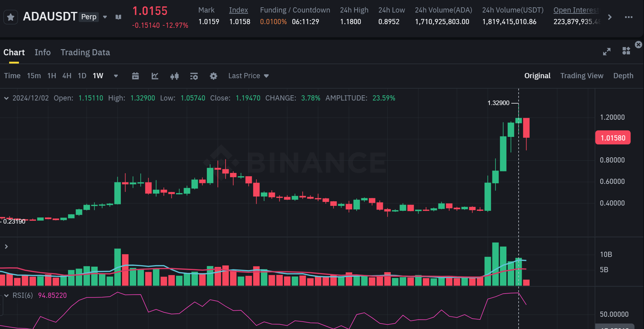
Task: Switch to Trading View chart
Action: pos(582,76)
